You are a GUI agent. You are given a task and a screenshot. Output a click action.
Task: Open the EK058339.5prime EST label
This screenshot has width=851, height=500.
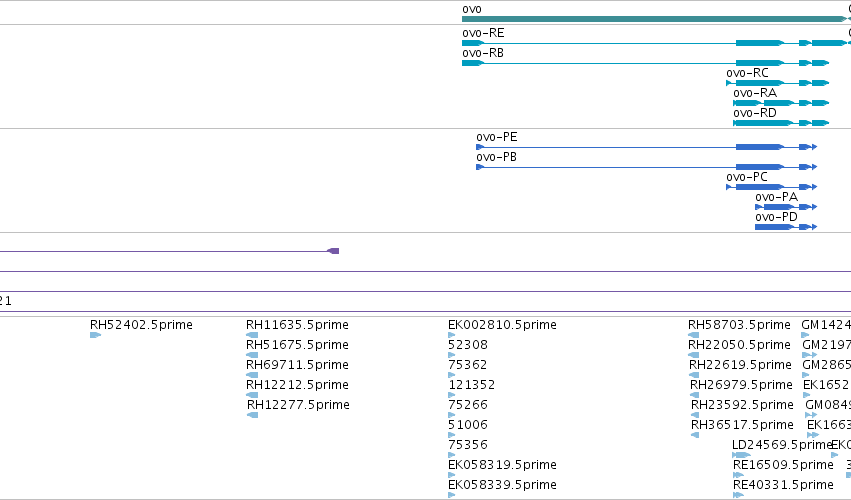point(502,485)
